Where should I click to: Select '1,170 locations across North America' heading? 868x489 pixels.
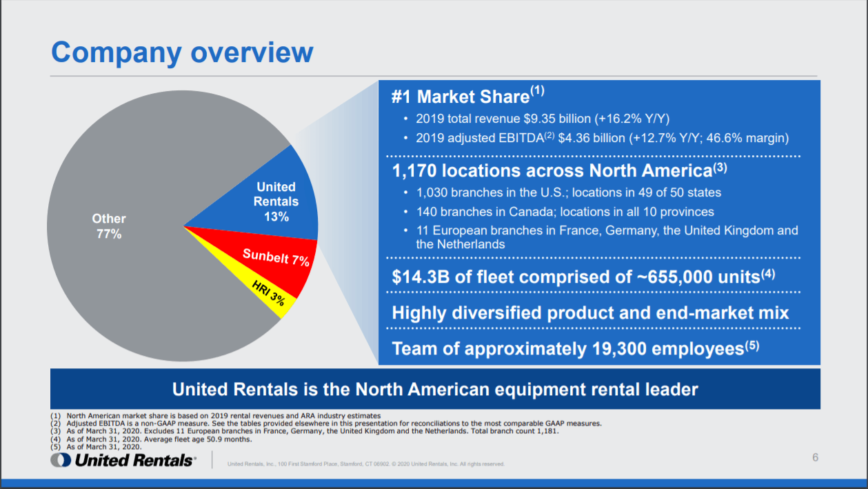tap(559, 170)
